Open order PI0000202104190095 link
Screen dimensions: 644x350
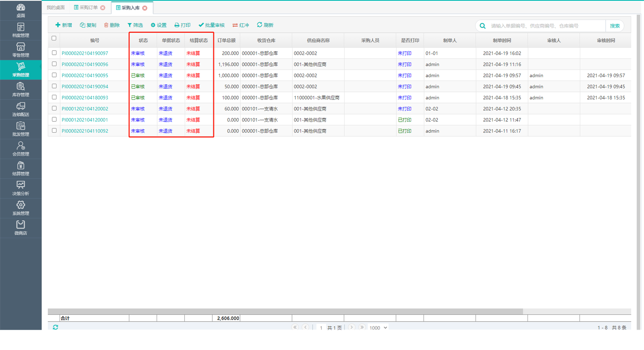[x=85, y=75]
